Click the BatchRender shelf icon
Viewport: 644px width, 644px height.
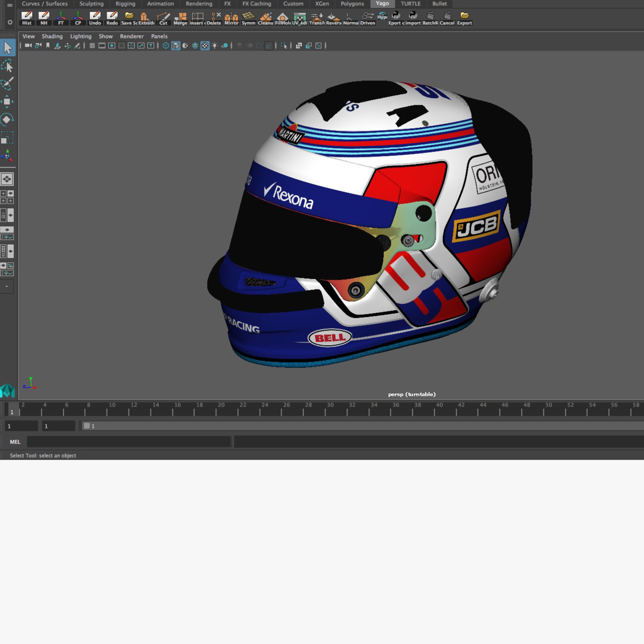430,18
